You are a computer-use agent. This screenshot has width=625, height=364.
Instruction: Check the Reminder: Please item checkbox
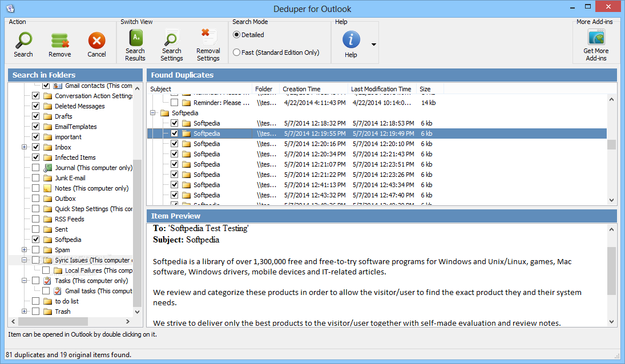pyautogui.click(x=175, y=103)
